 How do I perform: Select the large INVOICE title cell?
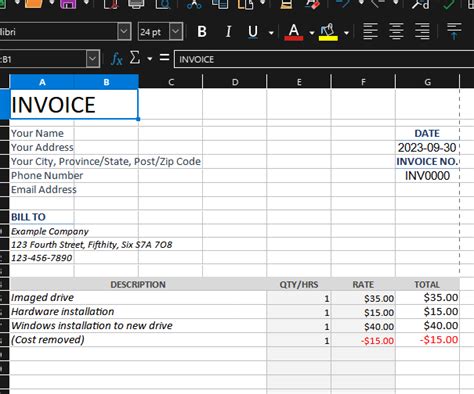point(74,104)
